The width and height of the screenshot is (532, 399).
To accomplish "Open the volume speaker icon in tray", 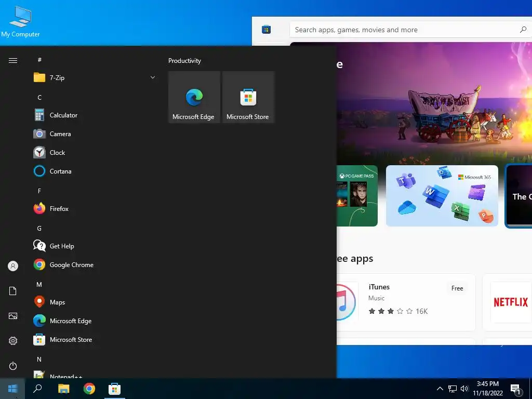I will click(464, 389).
